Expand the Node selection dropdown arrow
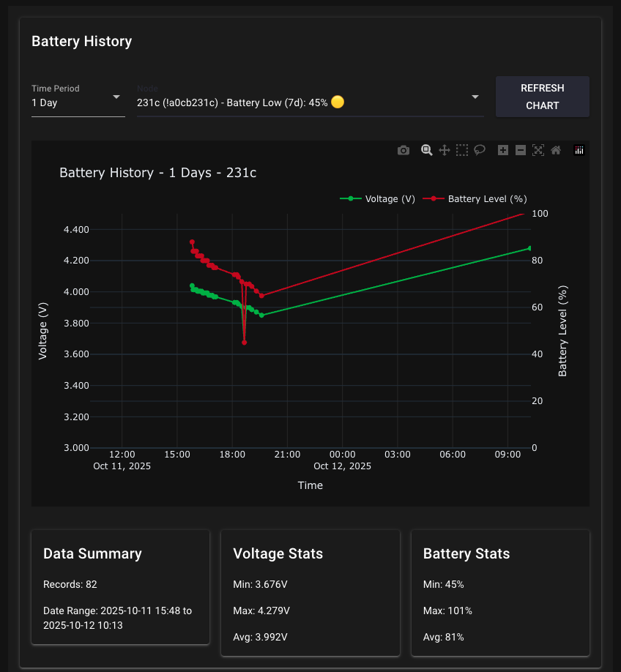The height and width of the screenshot is (672, 621). pos(475,97)
